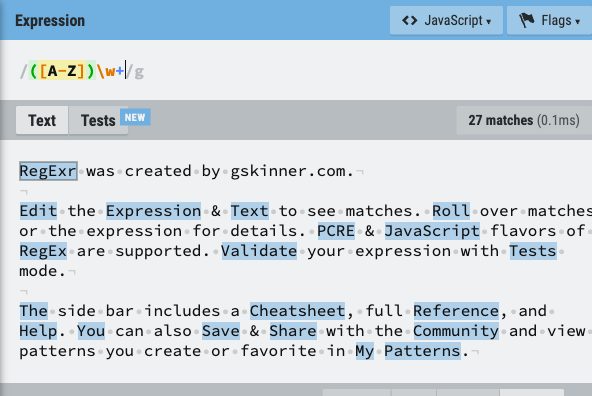
Task: Click into the regex expression input field
Action: point(296,71)
